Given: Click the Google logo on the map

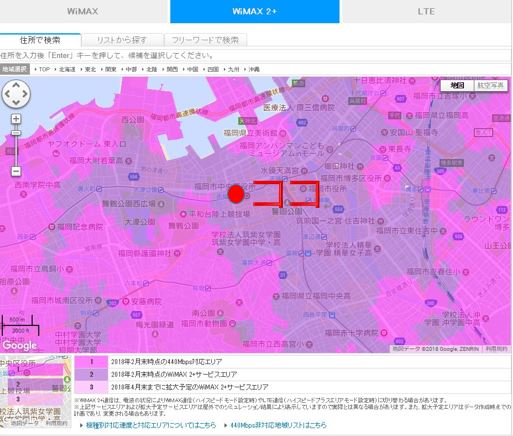Looking at the screenshot, I should [x=20, y=346].
